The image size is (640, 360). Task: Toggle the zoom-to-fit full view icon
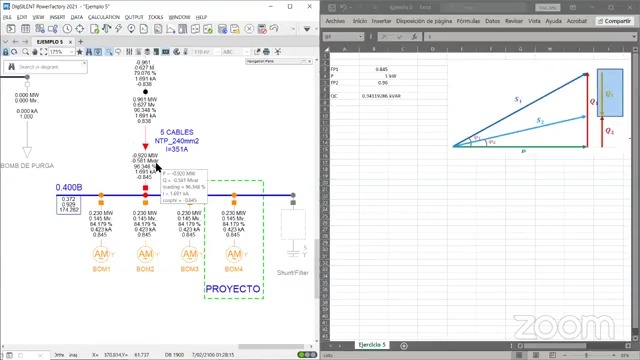coord(44,52)
